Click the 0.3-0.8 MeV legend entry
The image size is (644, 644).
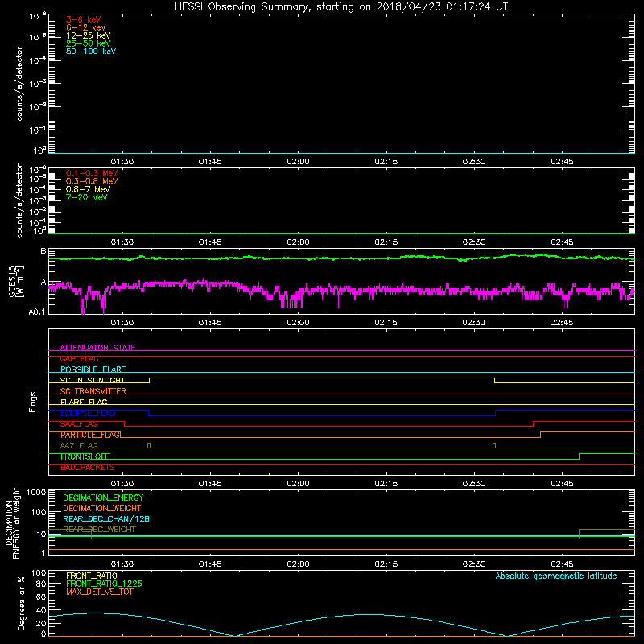click(x=92, y=181)
